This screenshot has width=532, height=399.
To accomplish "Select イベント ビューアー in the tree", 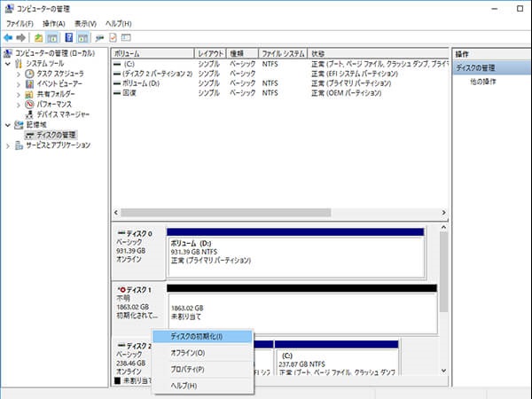I will 60,83.
